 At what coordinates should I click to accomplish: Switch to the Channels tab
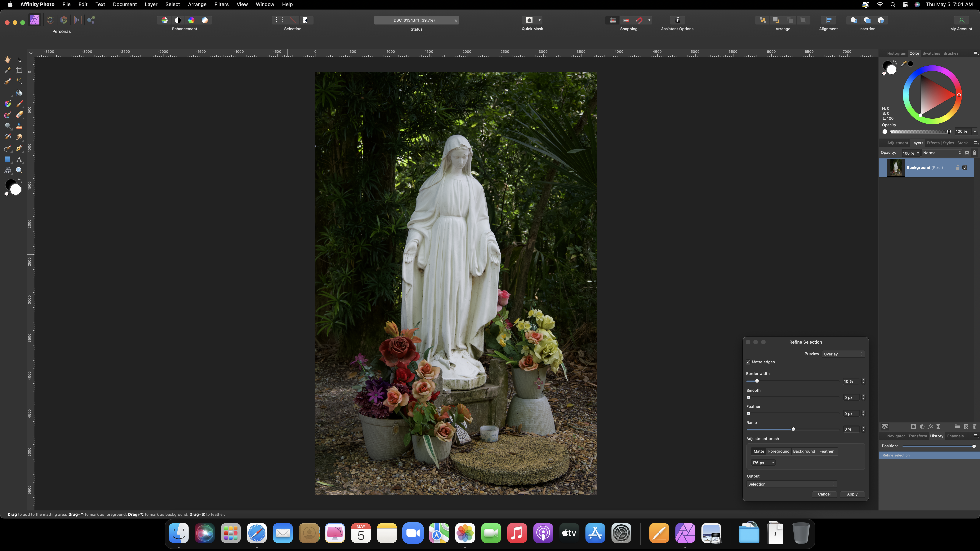pos(955,436)
